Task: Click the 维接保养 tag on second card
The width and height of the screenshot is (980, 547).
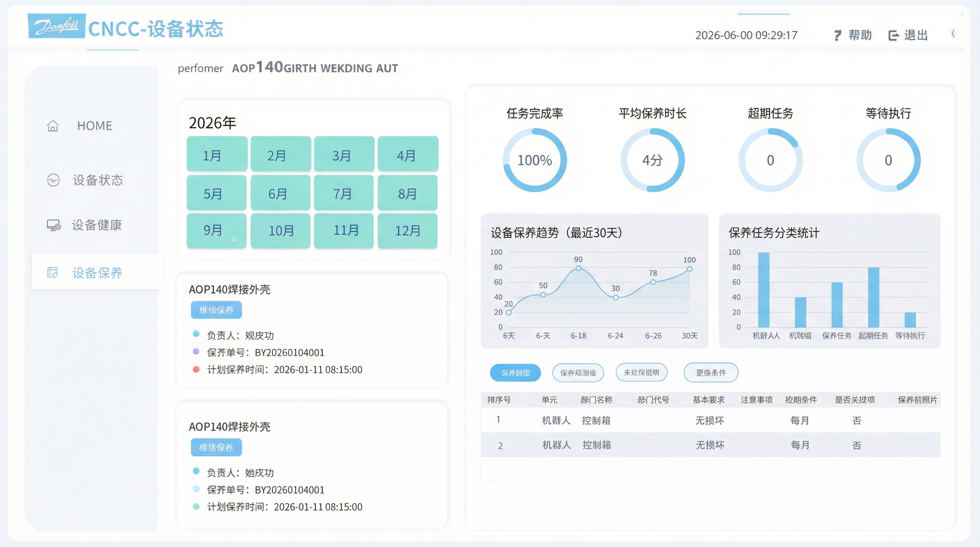Action: click(x=216, y=447)
